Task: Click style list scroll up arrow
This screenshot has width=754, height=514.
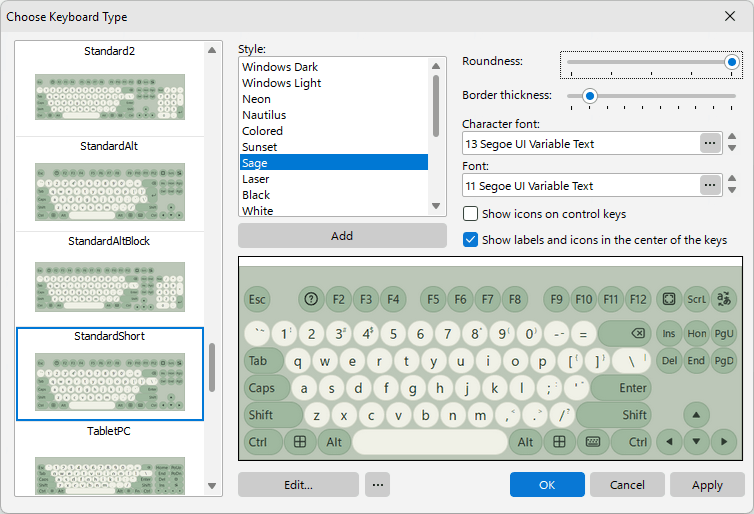Action: 436,66
